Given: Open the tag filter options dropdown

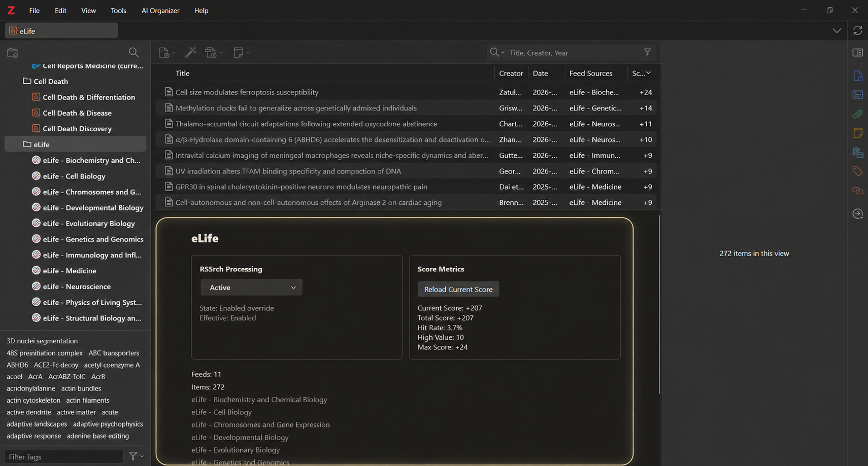Looking at the screenshot, I should coord(136,456).
